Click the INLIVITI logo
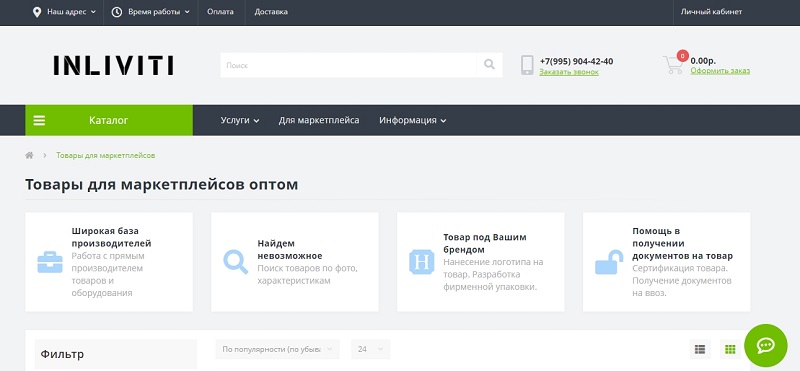This screenshot has height=371, width=800. [x=113, y=65]
